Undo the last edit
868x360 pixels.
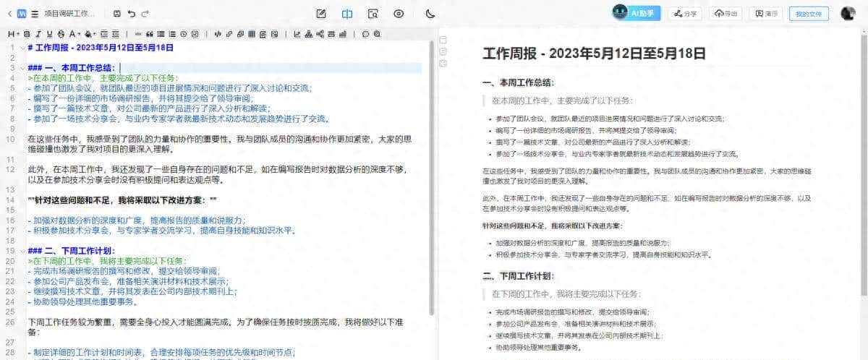pos(131,14)
